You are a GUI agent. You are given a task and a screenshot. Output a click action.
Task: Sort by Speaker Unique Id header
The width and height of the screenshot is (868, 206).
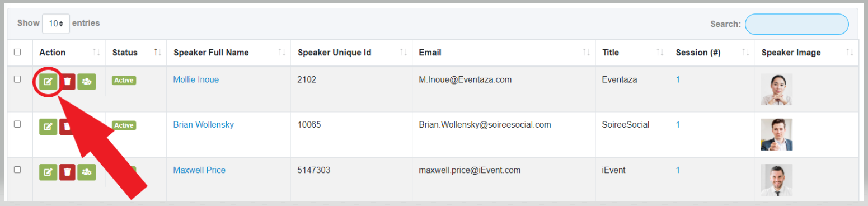click(334, 53)
